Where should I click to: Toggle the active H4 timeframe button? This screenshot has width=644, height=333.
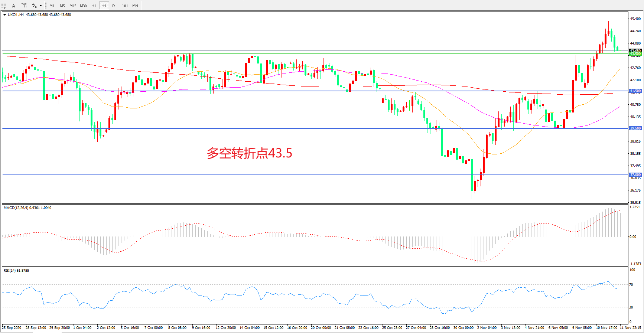tap(104, 6)
